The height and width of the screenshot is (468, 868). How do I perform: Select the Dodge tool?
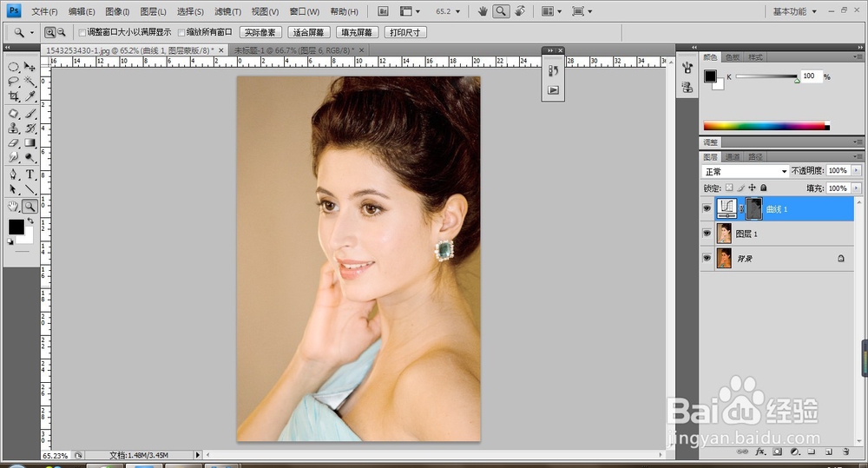(x=30, y=157)
